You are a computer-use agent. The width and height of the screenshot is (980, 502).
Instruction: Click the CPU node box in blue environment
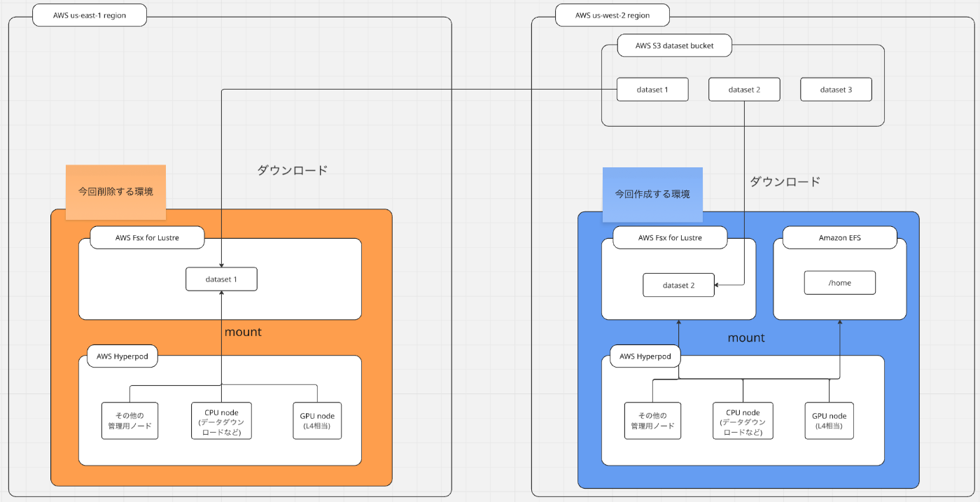(x=743, y=421)
